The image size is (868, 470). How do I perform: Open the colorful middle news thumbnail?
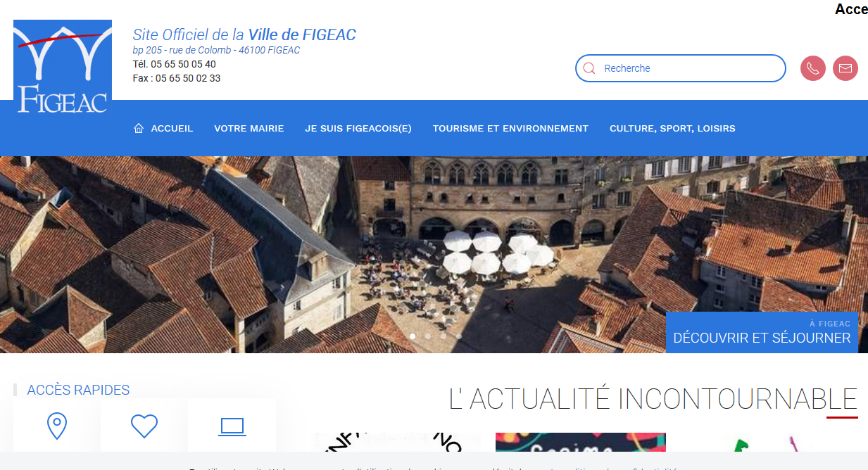coord(580,443)
